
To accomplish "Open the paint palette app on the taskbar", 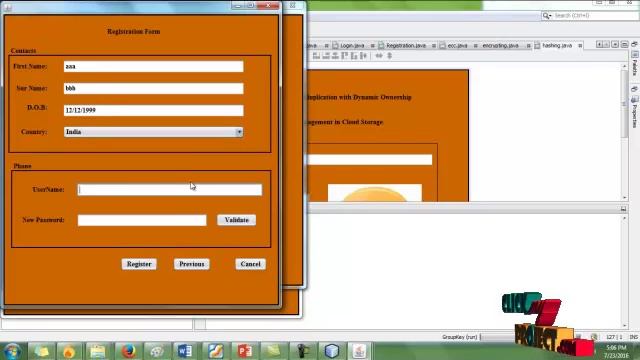I will [x=157, y=351].
